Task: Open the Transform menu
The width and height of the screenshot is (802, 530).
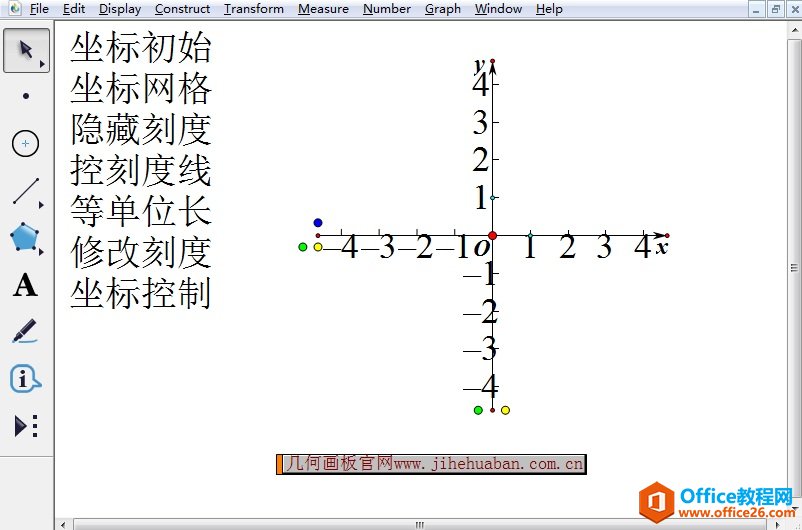Action: pos(253,9)
